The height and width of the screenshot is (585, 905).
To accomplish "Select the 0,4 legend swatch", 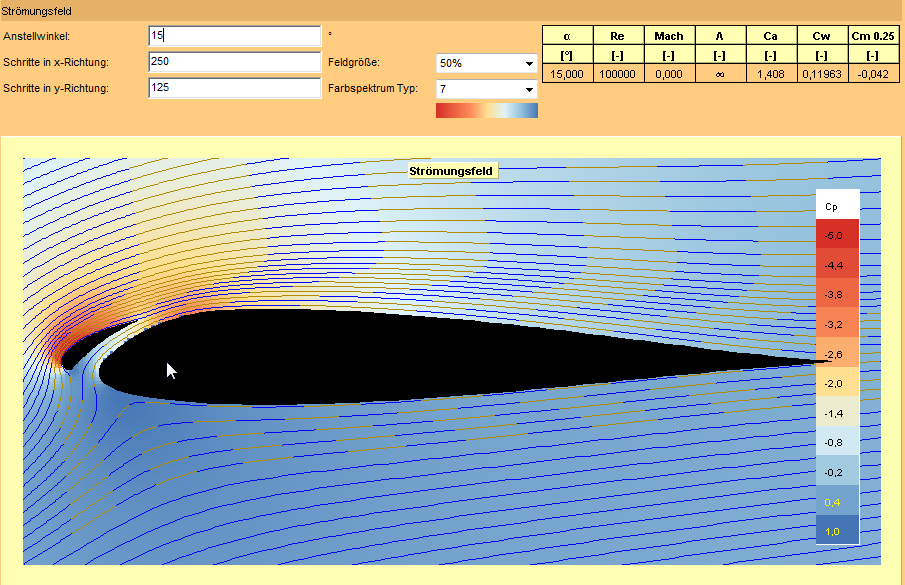I will coord(837,502).
